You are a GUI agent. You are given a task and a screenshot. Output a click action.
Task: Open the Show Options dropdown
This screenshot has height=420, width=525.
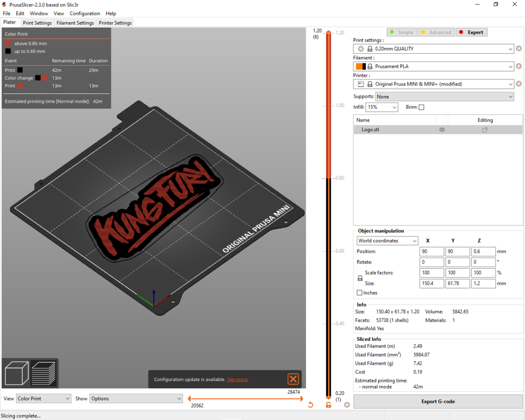(136, 398)
